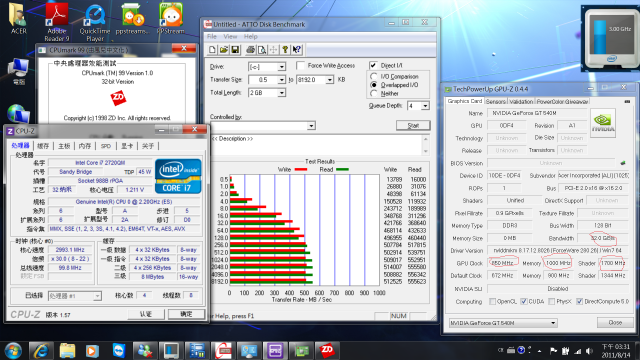The width and height of the screenshot is (640, 360).
Task: Click the Save floppy icon in ATTO toolbar
Action: click(235, 50)
